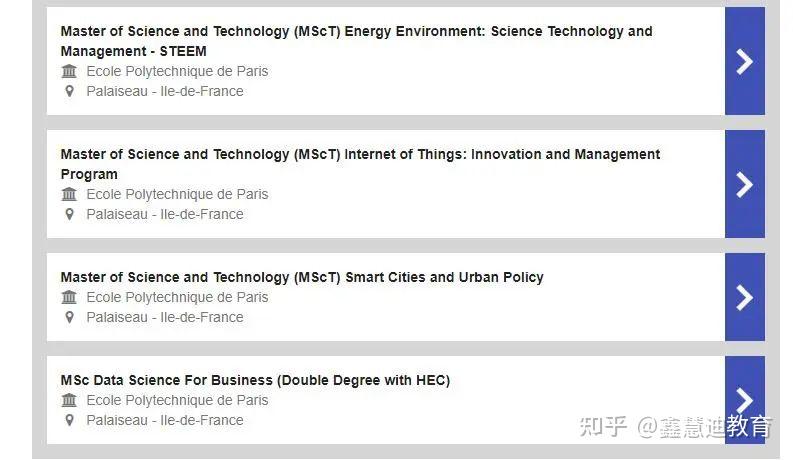Viewport: 793px width, 460px height.
Task: Click location pin under Smart Cities program
Action: [x=69, y=317]
